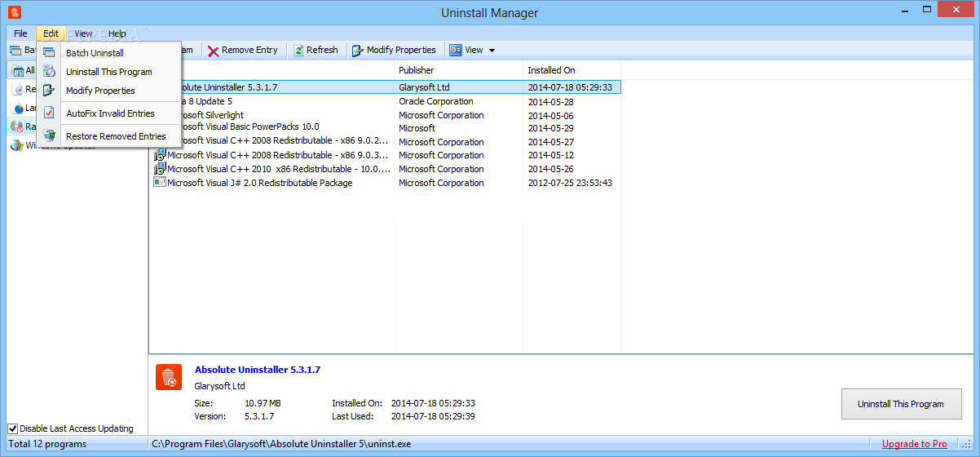Click the red X Remove Entry icon
Screen dimensions: 980x457
[x=213, y=50]
